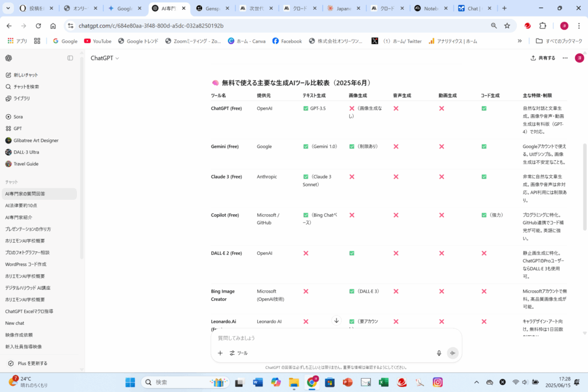Bookmark this page with star icon

click(507, 26)
